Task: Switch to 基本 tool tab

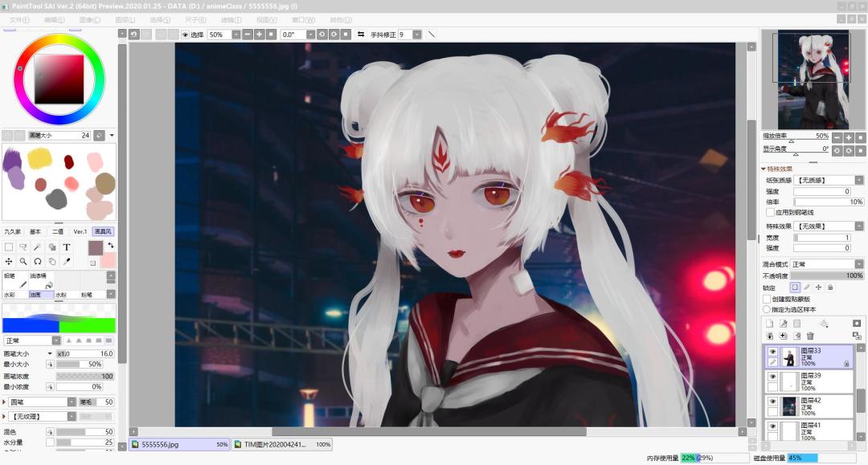Action: click(x=35, y=231)
